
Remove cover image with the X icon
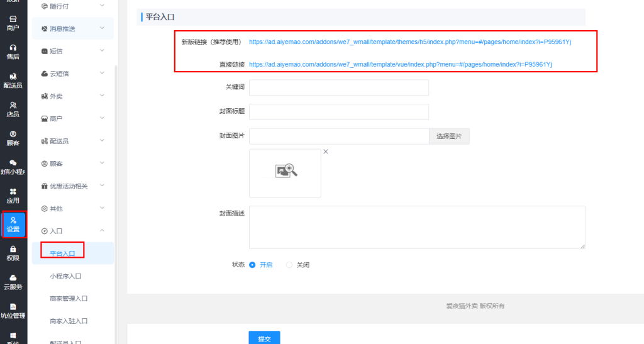326,152
